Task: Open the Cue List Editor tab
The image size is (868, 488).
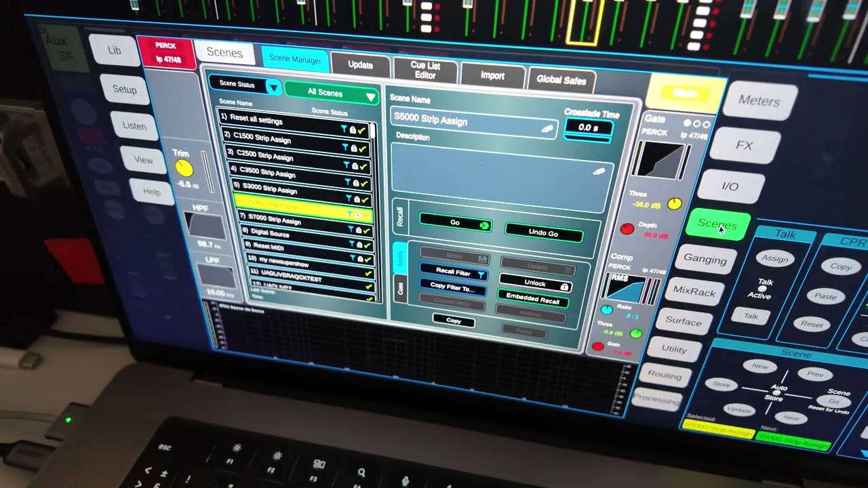Action: click(425, 70)
